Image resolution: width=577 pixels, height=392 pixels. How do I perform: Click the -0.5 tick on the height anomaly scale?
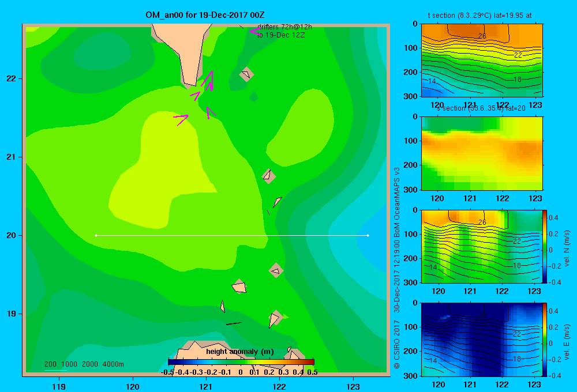pos(167,372)
